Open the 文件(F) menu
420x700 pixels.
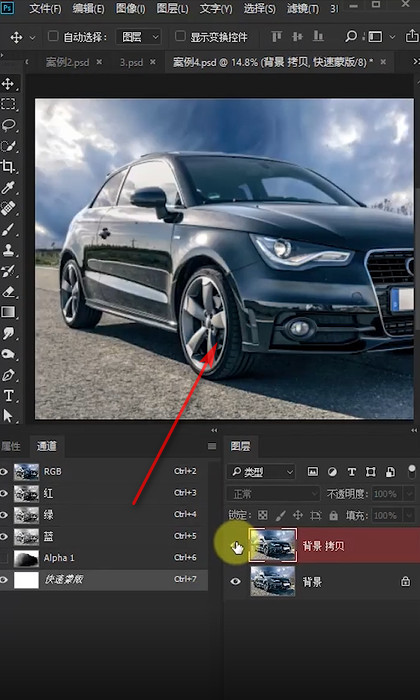point(45,8)
